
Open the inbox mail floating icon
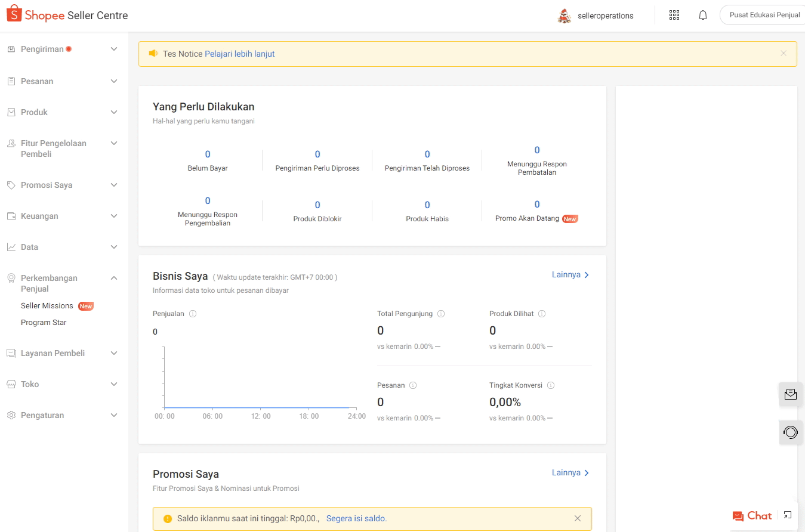click(x=791, y=394)
